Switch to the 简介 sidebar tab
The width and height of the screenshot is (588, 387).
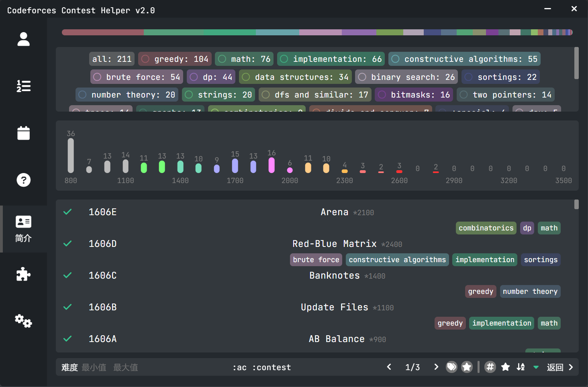click(23, 229)
